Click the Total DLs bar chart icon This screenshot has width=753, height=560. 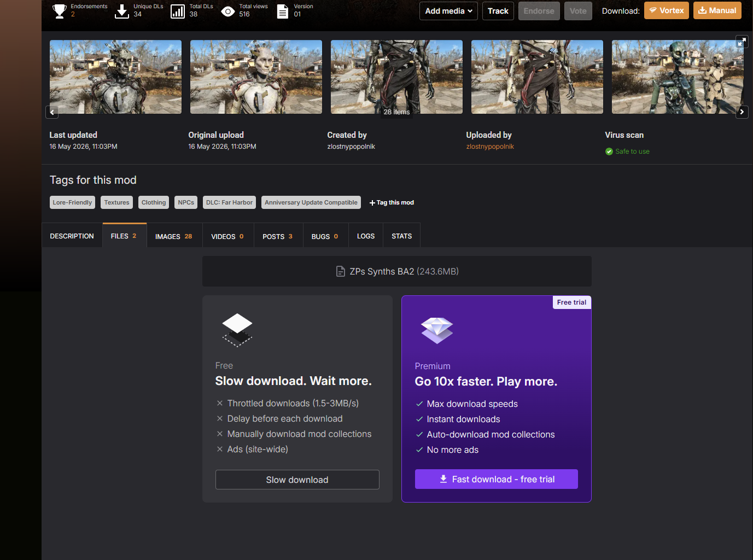point(178,11)
